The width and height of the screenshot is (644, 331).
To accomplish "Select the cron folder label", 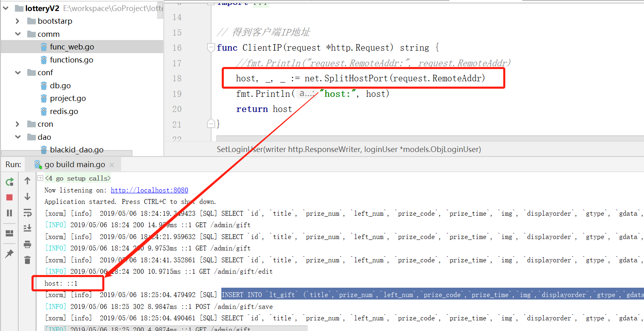I will (45, 124).
